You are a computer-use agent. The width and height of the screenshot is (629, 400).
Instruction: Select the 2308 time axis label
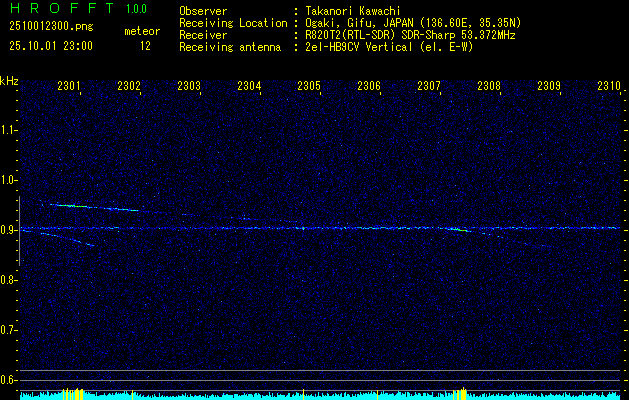(489, 87)
